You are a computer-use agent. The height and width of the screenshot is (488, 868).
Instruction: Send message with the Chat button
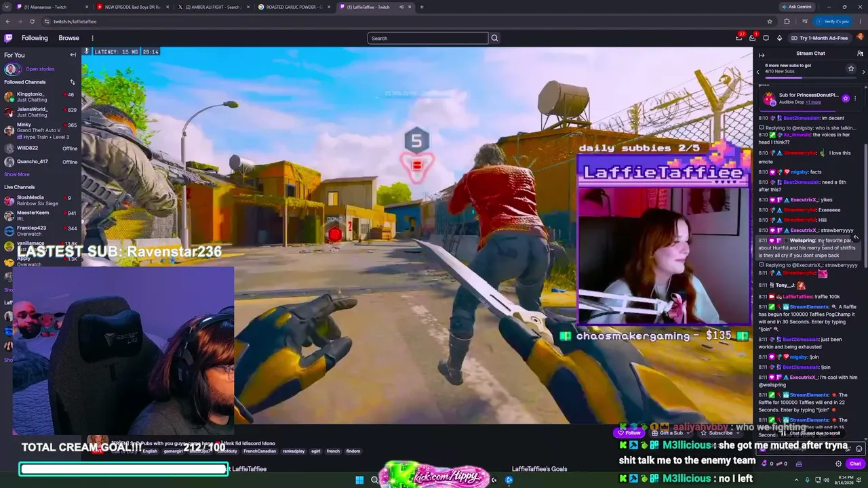click(855, 464)
